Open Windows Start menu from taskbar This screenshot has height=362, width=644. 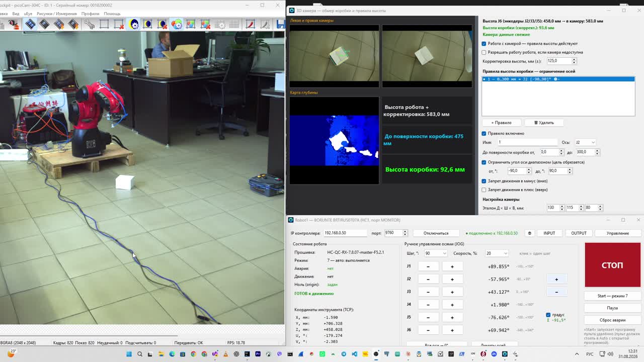[129, 354]
